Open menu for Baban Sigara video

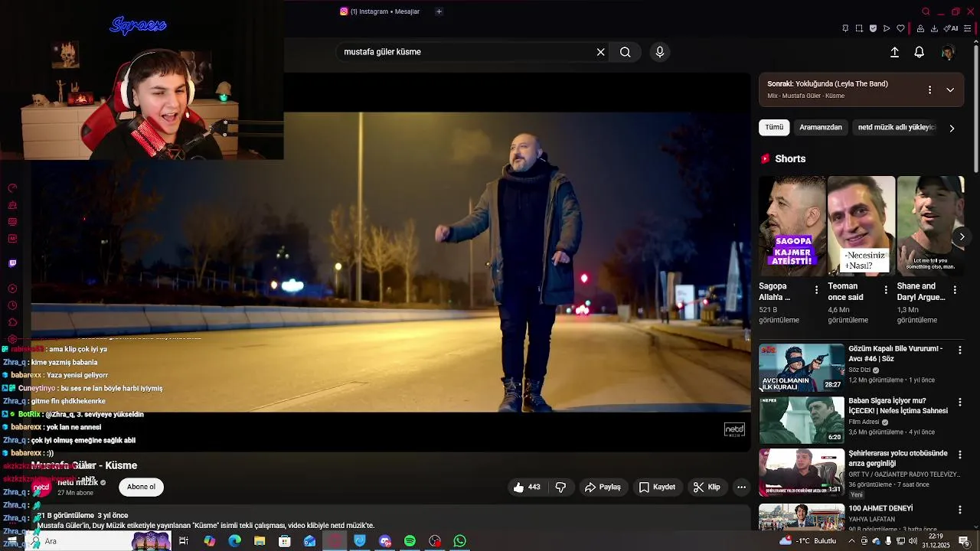point(959,402)
